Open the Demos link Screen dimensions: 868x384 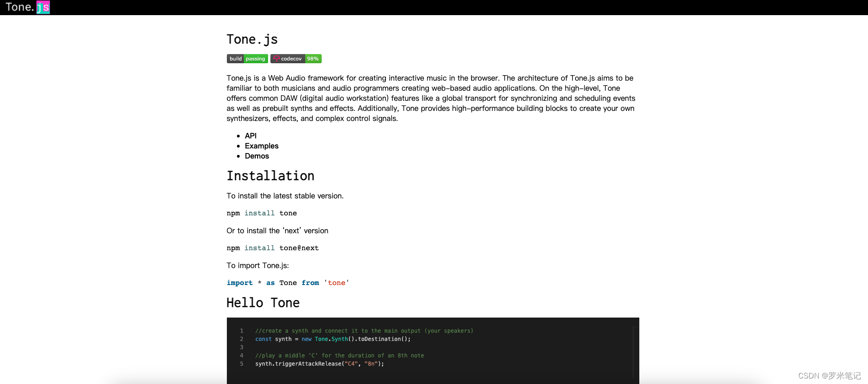pos(257,156)
